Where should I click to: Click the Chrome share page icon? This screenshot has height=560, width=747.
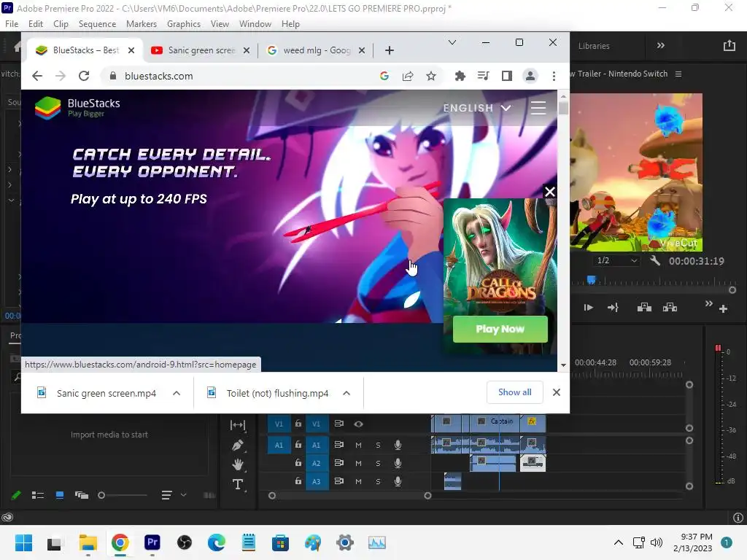408,76
